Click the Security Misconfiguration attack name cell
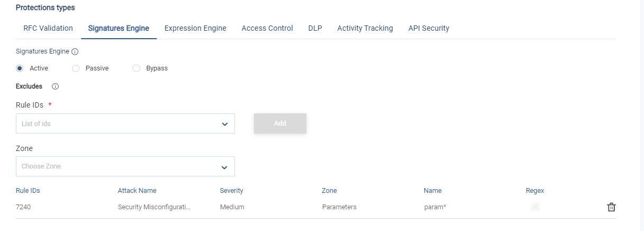Viewport: 644px width, 231px height. pyautogui.click(x=154, y=207)
